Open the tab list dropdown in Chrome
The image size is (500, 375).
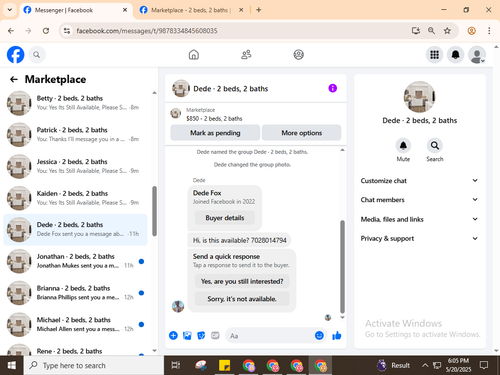(10, 10)
